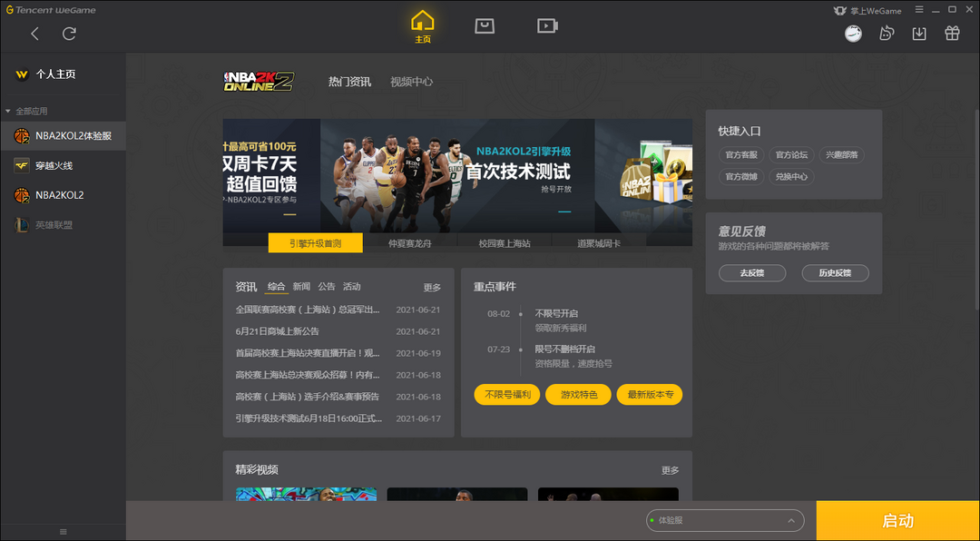Click the 不限号福利 button
Image resolution: width=980 pixels, height=541 pixels.
tap(507, 395)
